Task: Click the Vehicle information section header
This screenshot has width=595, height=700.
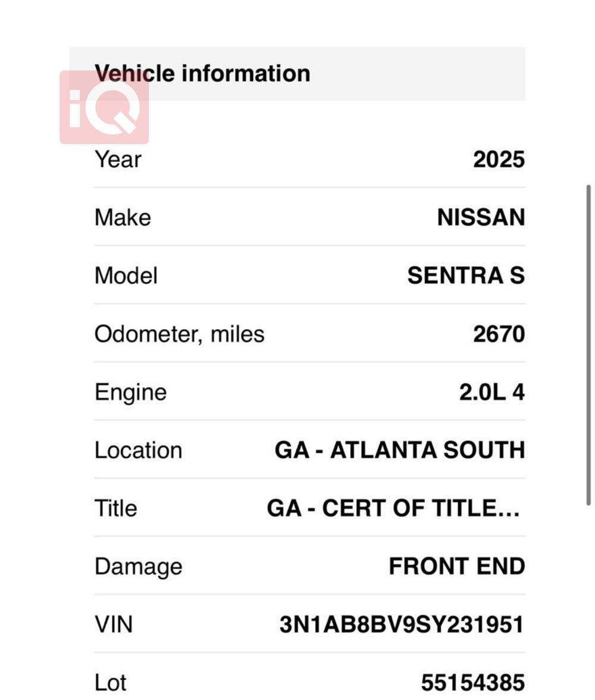Action: point(202,73)
